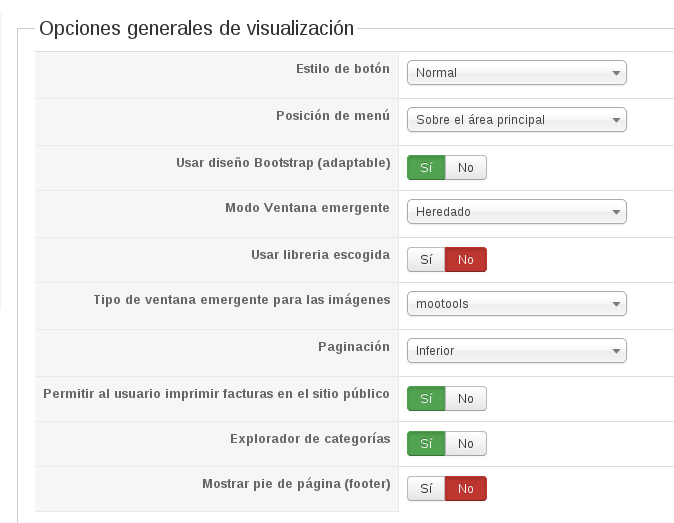The height and width of the screenshot is (523, 674).
Task: Pick No for Mostrar pie de página
Action: [466, 489]
